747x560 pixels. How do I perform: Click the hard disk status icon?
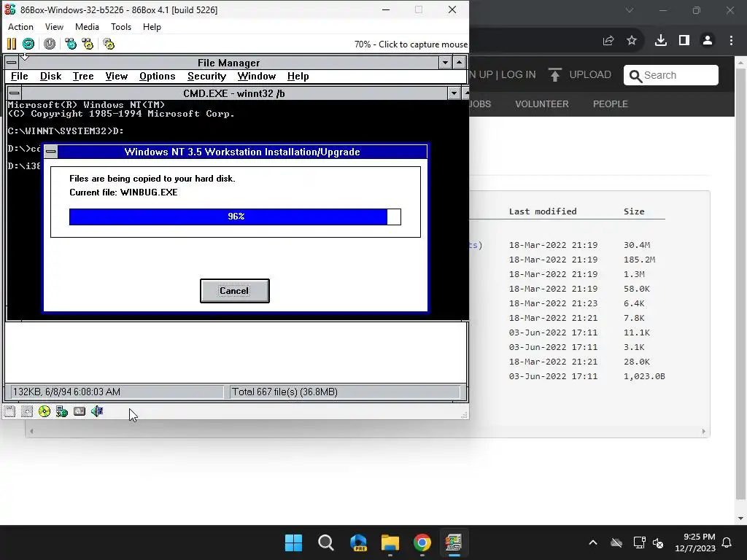tap(80, 411)
